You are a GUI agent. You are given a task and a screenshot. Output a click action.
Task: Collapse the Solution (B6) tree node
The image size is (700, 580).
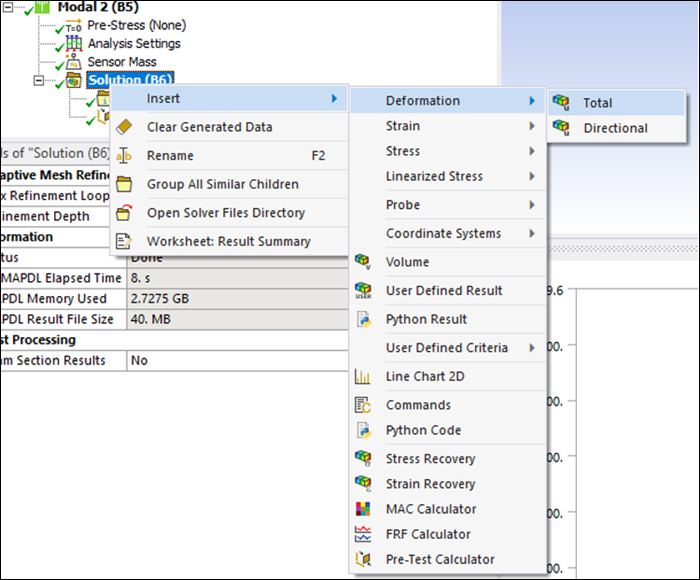pyautogui.click(x=39, y=80)
